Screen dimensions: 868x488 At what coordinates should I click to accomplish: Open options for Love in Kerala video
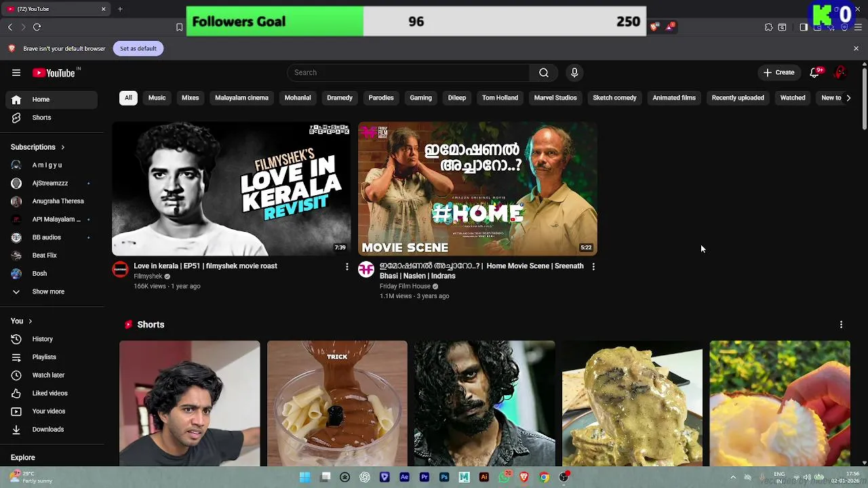(347, 266)
